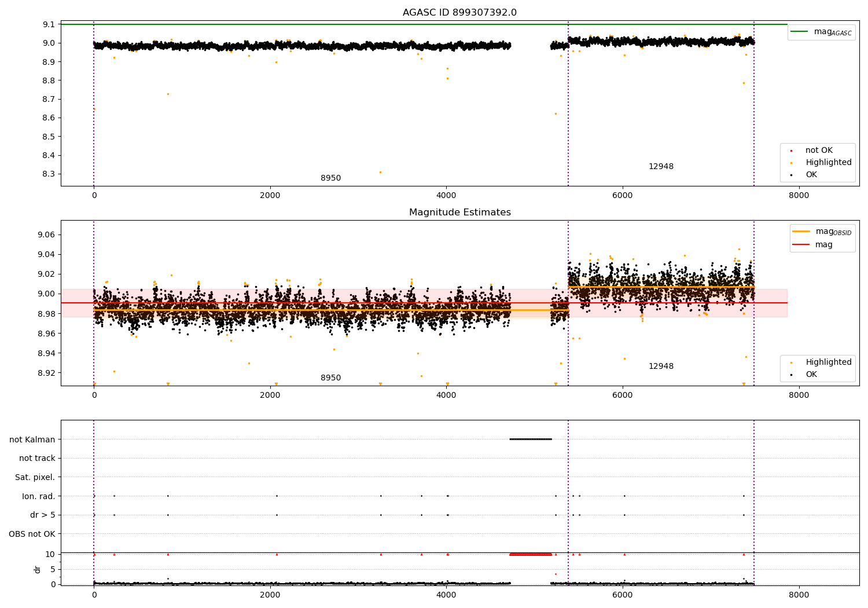This screenshot has width=868, height=608.
Task: Click the orange mag OBSID legend entry
Action: [x=822, y=232]
